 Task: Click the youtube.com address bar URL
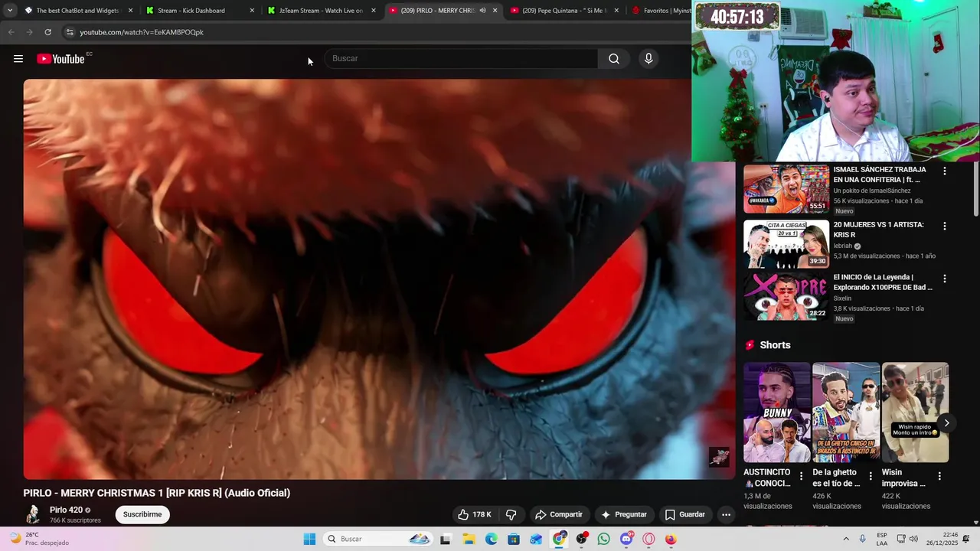coord(142,32)
